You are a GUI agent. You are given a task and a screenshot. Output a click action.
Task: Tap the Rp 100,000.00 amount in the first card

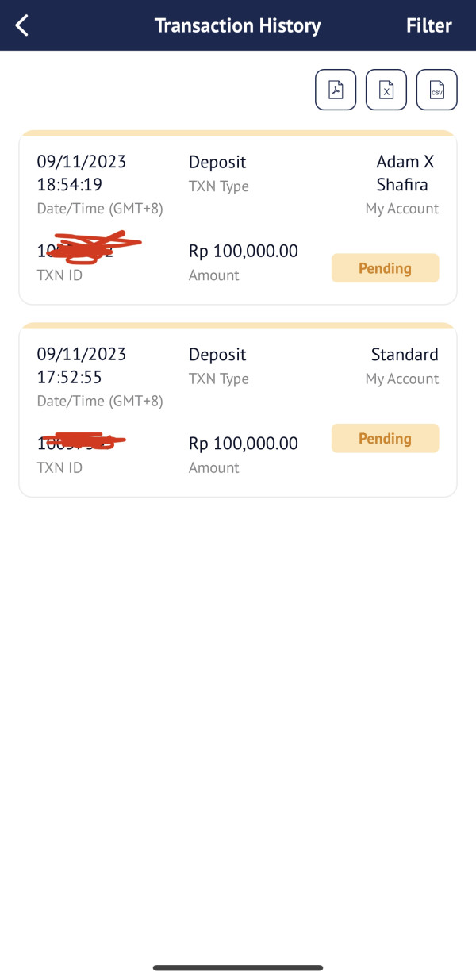244,252
